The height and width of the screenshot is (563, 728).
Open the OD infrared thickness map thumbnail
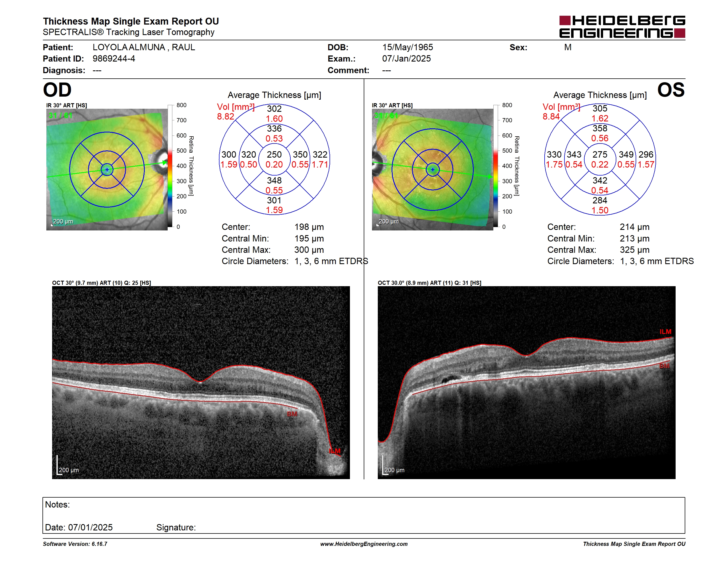coord(107,169)
